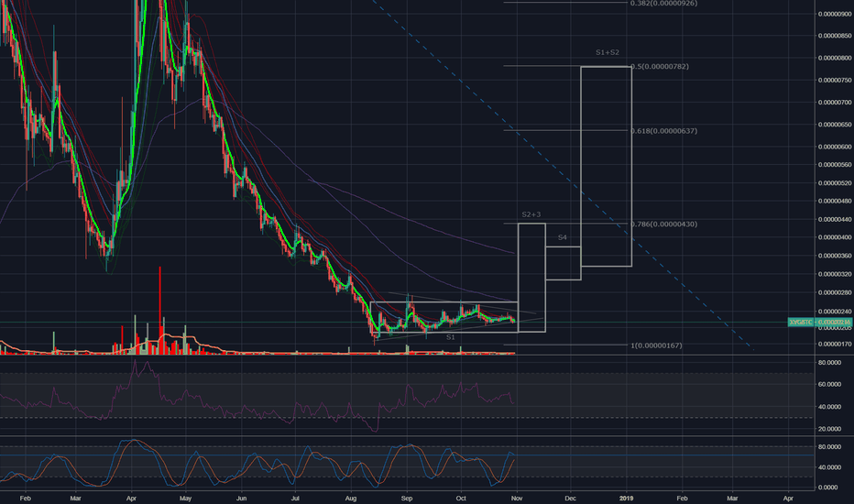Click the 80.0000 label in the stochastic pane
Viewport: 854px width, 504px height.
coord(829,447)
